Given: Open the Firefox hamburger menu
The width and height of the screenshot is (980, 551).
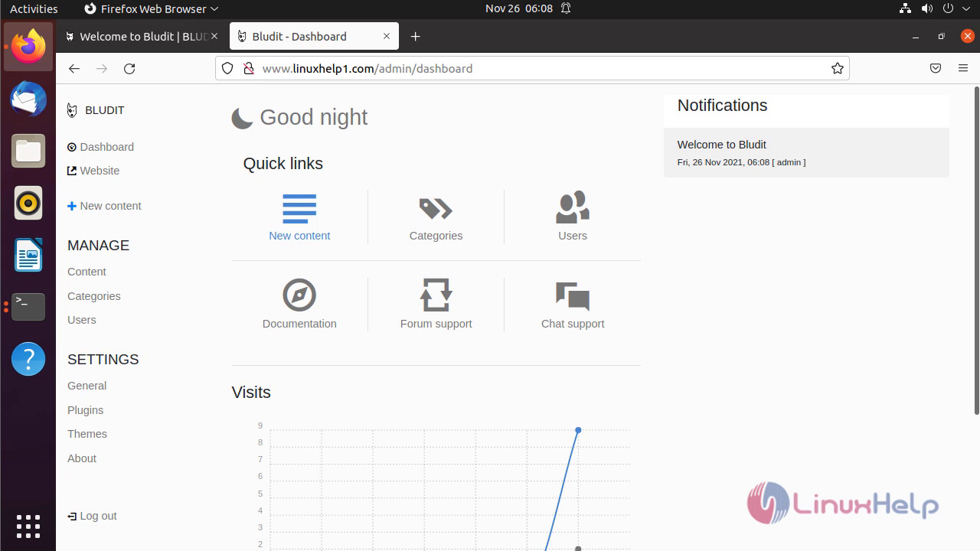Looking at the screenshot, I should tap(963, 68).
